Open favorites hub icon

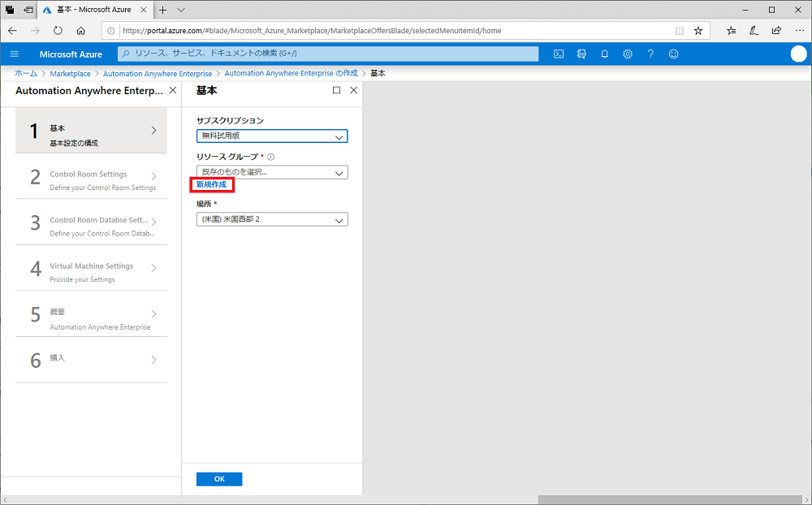coord(732,31)
